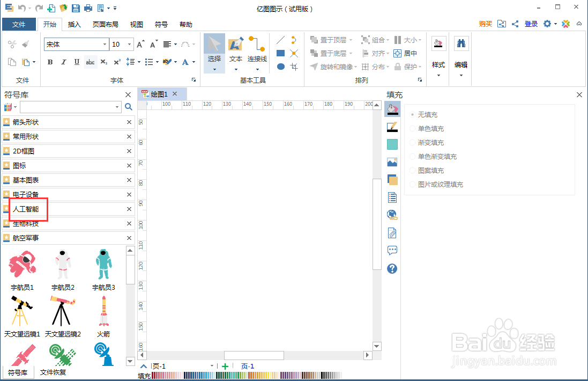This screenshot has width=588, height=381.
Task: Select the pattern fill radio option
Action: tap(427, 171)
